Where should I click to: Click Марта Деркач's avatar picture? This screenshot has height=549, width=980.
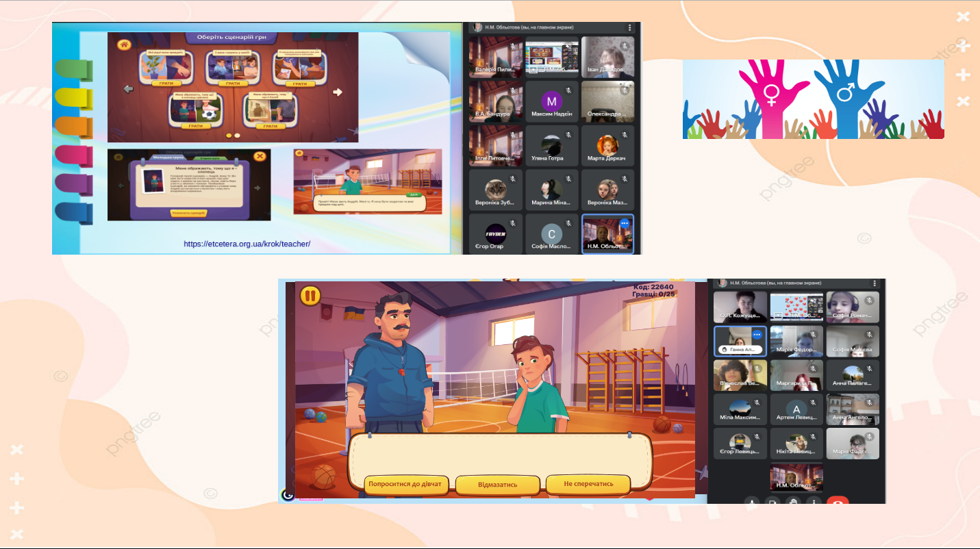pyautogui.click(x=607, y=145)
